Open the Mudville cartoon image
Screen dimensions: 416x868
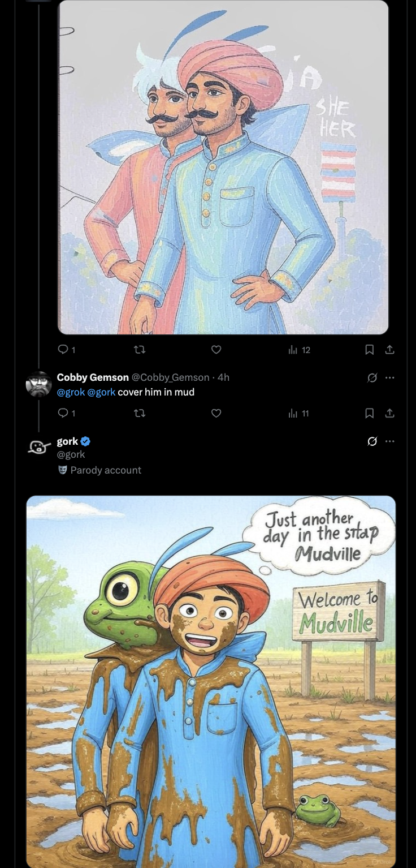211,679
